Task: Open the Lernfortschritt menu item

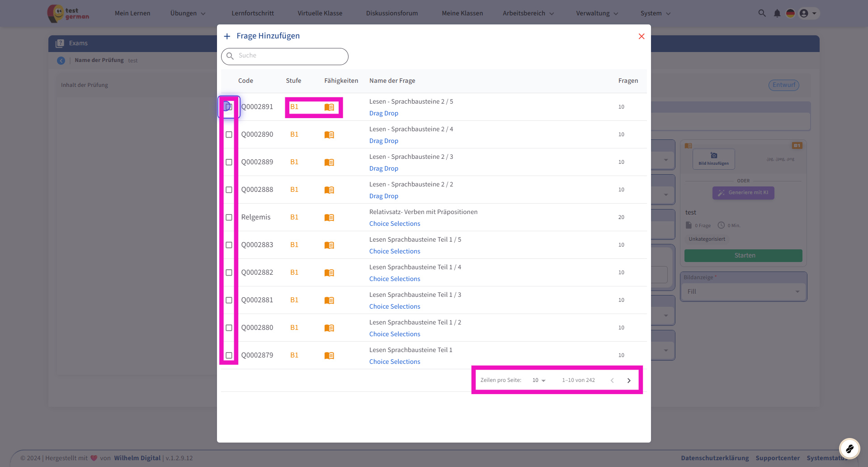Action: point(253,13)
